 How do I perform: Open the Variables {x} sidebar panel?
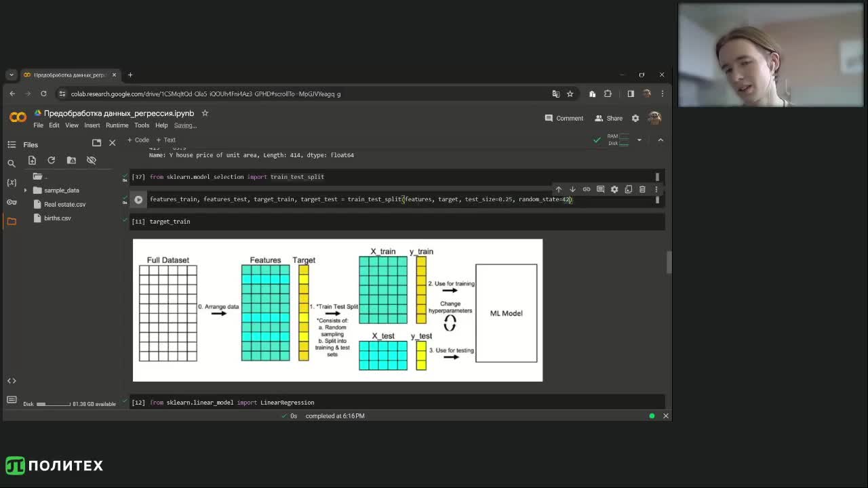12,182
